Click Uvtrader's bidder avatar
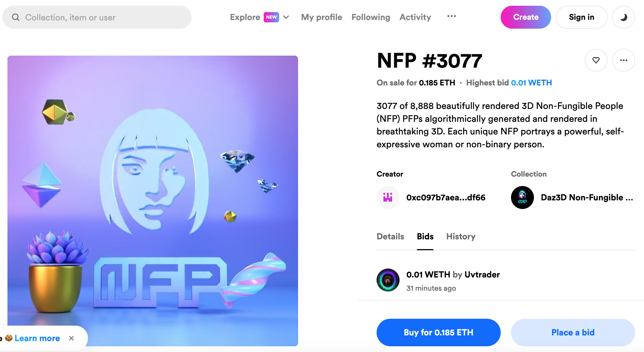 (x=388, y=280)
